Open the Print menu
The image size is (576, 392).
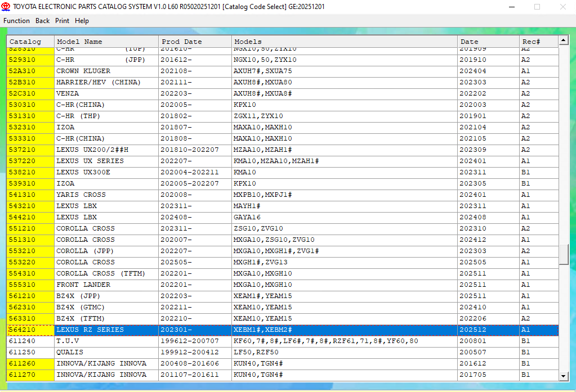coord(62,21)
